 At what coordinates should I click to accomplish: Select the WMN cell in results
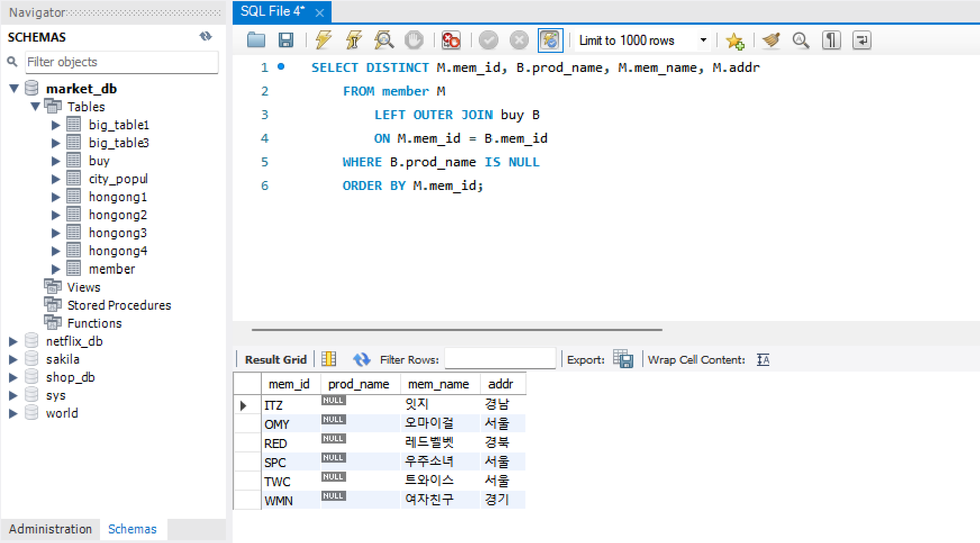click(x=291, y=500)
